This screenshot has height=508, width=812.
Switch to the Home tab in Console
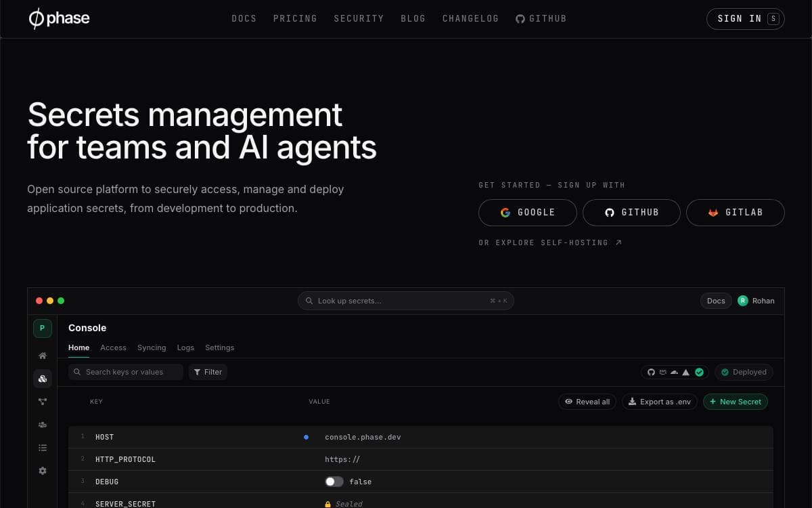[78, 347]
